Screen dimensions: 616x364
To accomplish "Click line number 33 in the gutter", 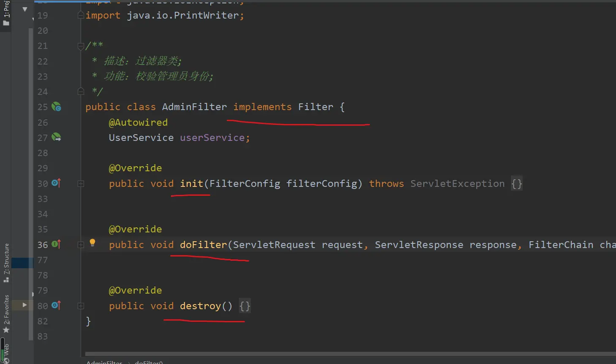I will (x=43, y=199).
